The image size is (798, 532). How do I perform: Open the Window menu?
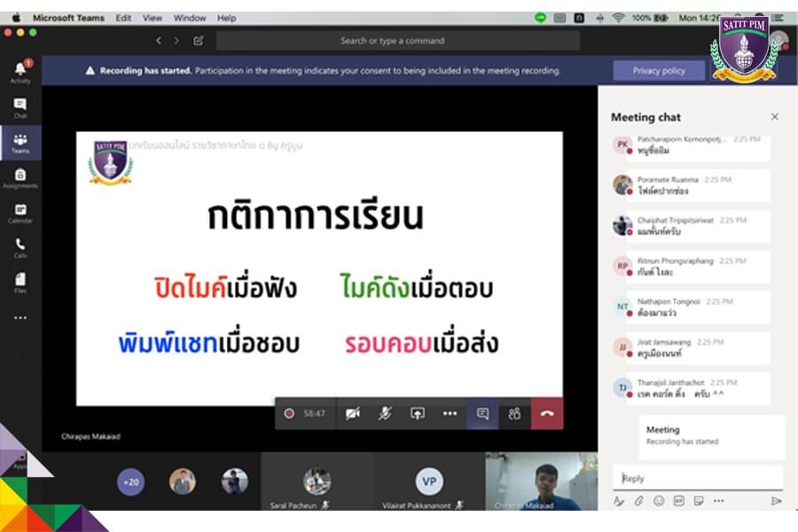click(x=190, y=18)
